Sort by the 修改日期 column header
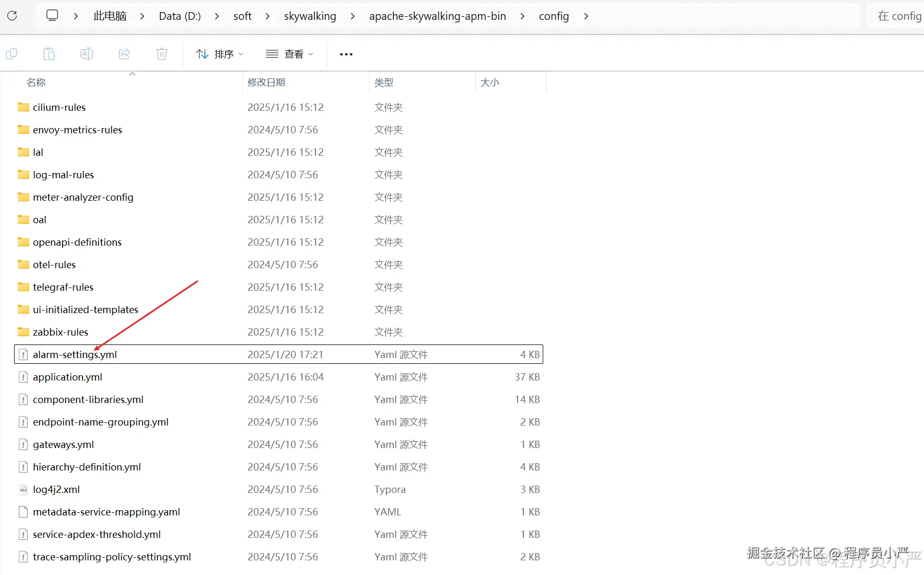 (x=266, y=82)
